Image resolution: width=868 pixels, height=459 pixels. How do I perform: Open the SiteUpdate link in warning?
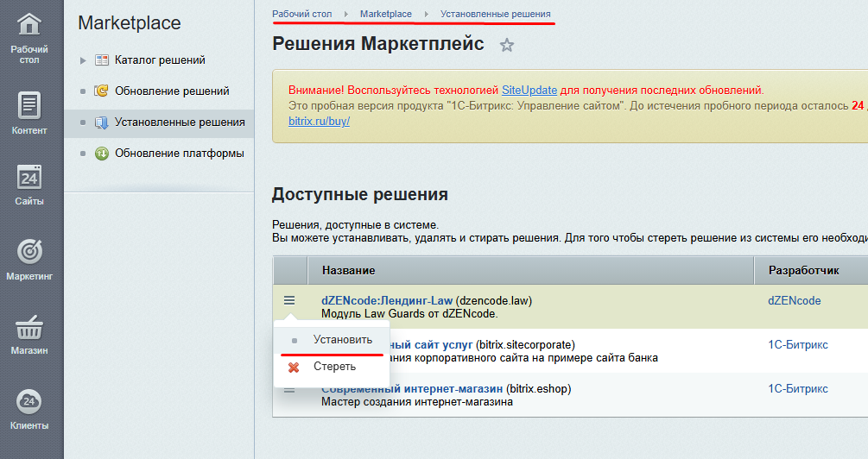(x=529, y=90)
